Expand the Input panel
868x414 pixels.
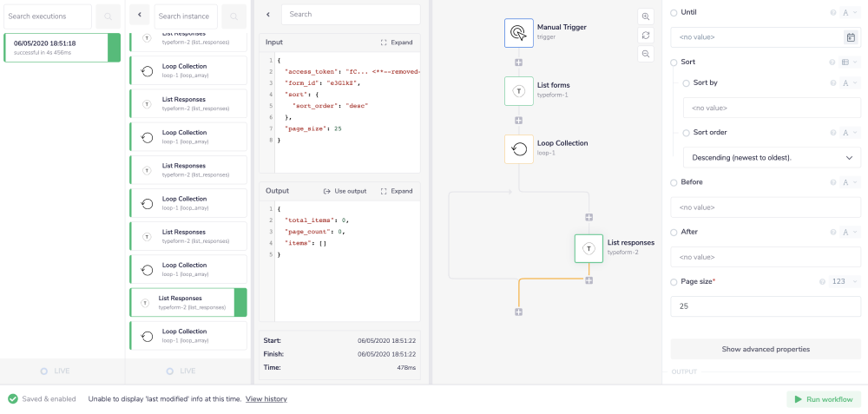(x=397, y=43)
